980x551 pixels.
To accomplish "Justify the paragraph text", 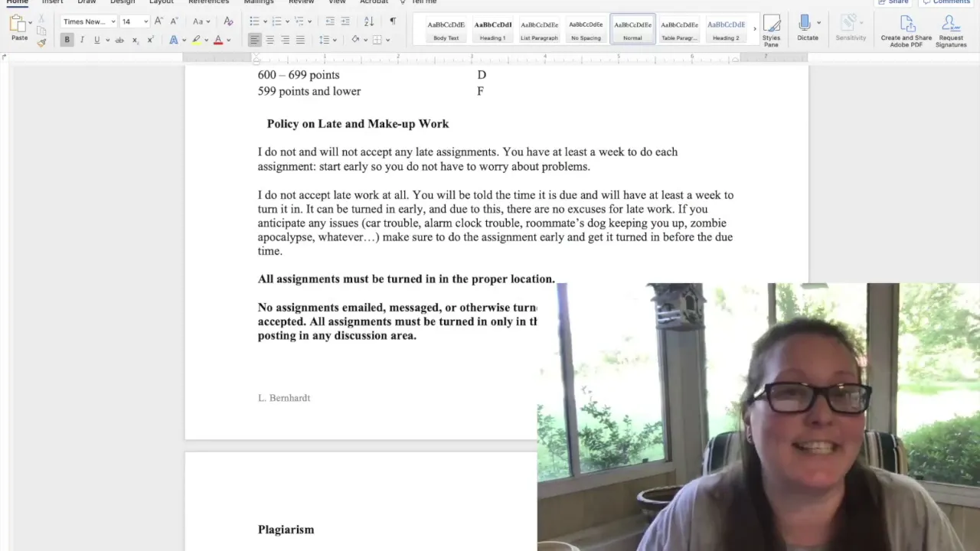I will click(300, 40).
